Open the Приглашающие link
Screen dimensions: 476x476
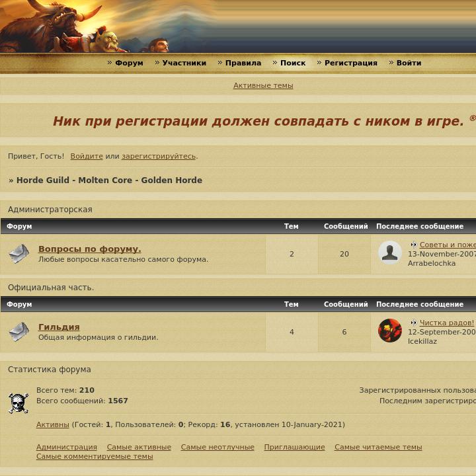[x=294, y=447]
